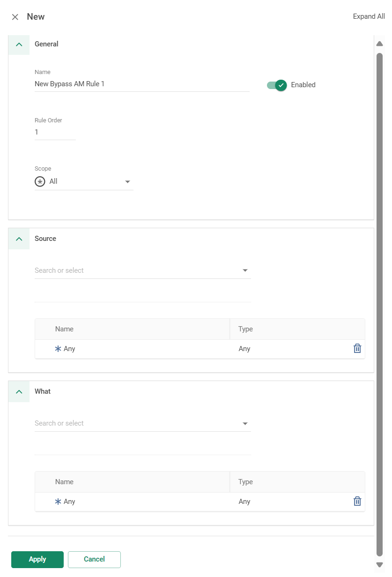Screen dimensions: 392x577
Task: Apply the new bypass rule
Action: point(37,559)
